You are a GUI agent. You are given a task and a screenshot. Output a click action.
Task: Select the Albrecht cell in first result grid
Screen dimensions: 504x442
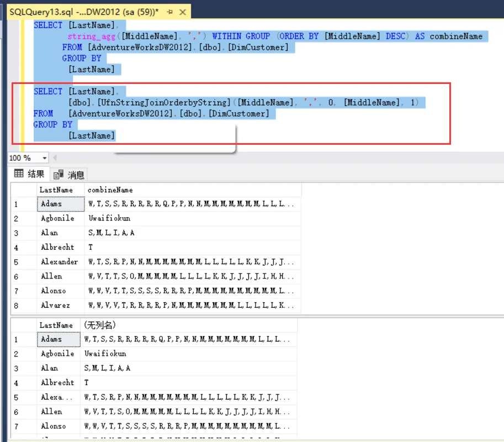click(x=60, y=248)
